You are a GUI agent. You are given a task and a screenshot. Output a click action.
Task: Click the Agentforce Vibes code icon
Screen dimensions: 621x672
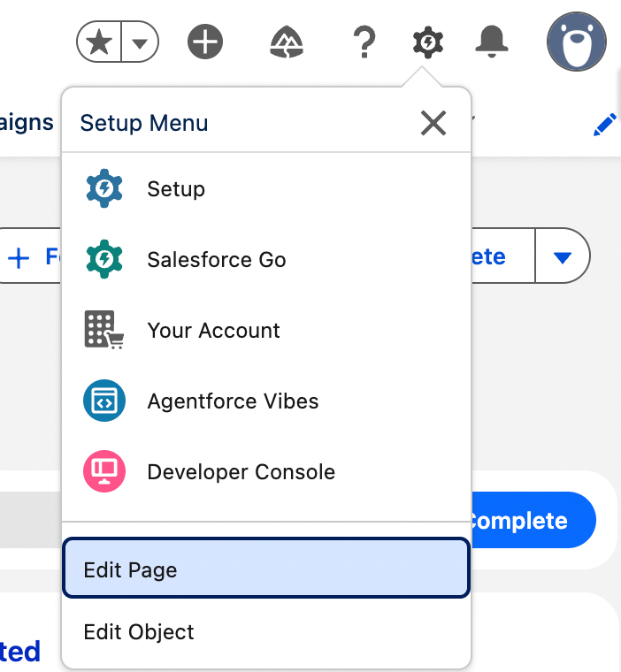[x=105, y=401]
